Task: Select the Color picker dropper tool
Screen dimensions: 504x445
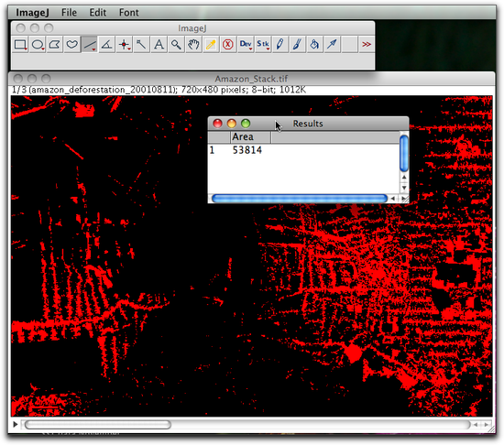Action: 211,44
